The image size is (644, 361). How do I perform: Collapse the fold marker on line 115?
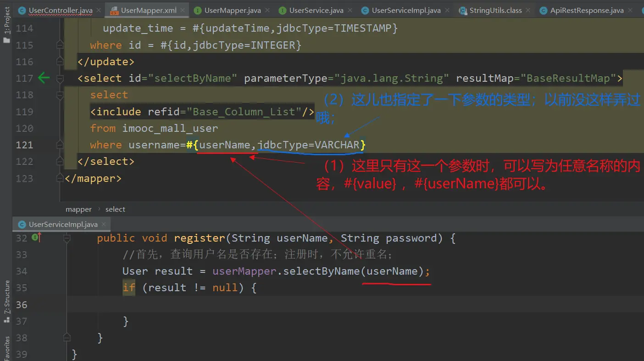point(60,45)
